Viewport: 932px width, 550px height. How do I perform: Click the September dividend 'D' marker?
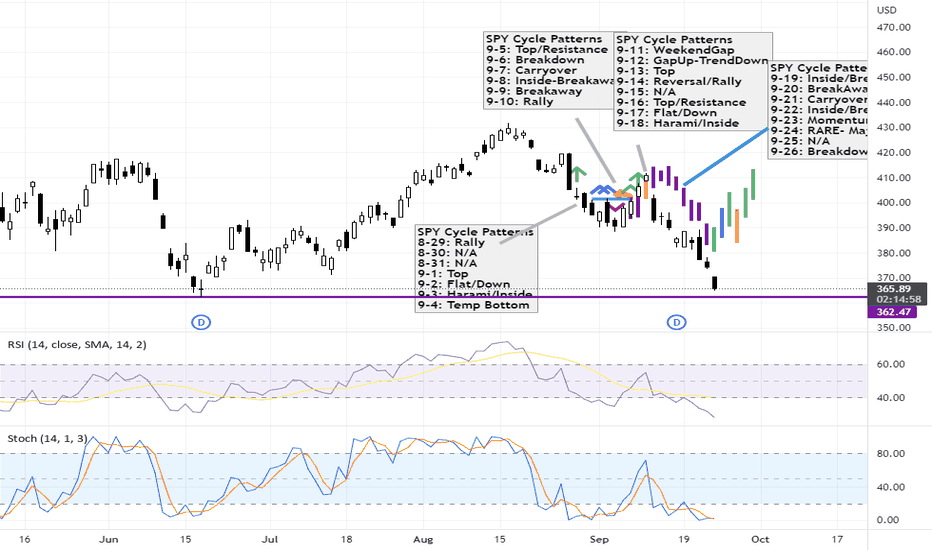pos(676,322)
